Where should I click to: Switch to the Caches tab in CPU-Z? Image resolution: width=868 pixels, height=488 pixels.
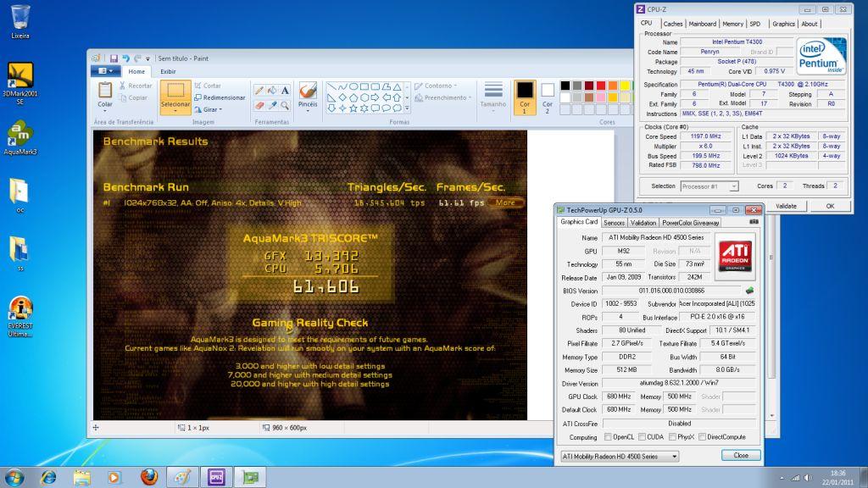(672, 24)
